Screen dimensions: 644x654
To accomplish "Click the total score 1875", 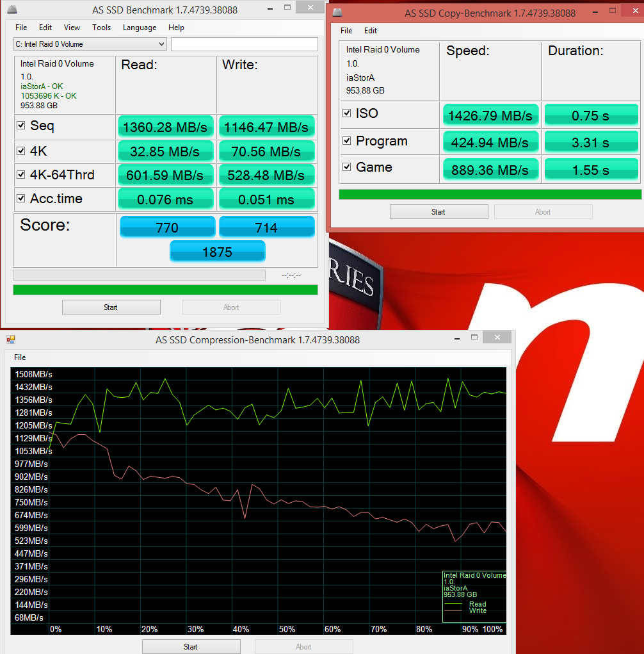I will click(217, 252).
